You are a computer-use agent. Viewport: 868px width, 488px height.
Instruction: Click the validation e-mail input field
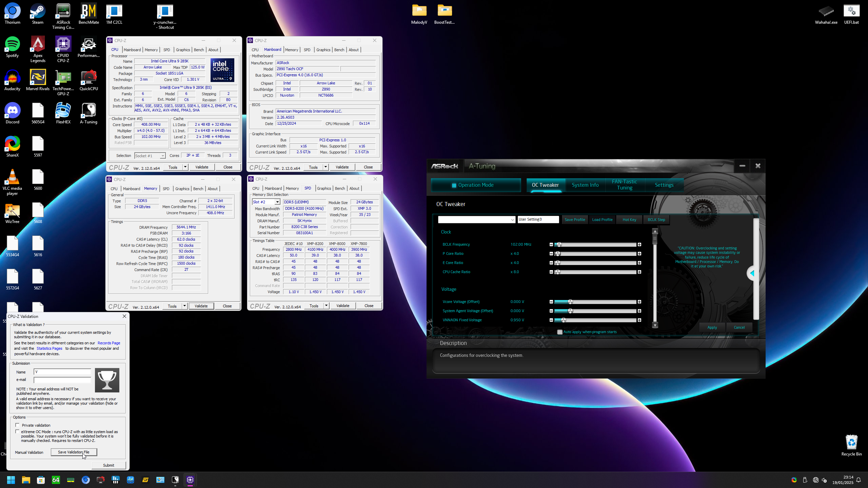pos(62,380)
